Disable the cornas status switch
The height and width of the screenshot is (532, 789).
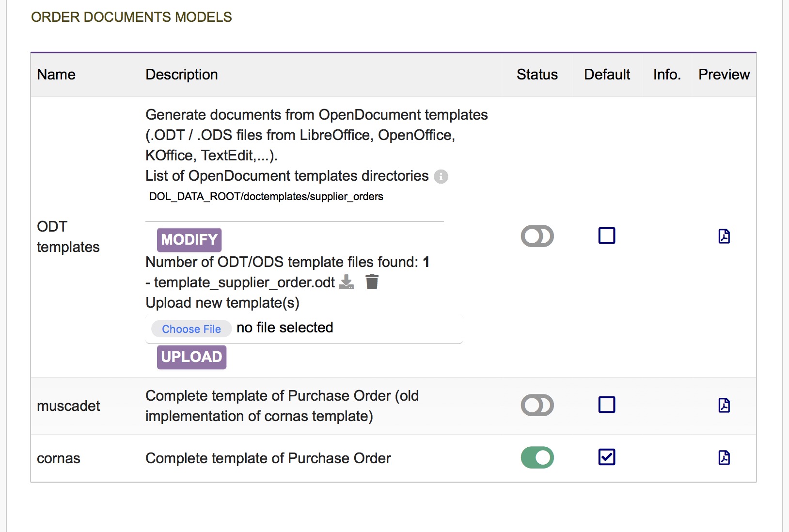(x=537, y=457)
